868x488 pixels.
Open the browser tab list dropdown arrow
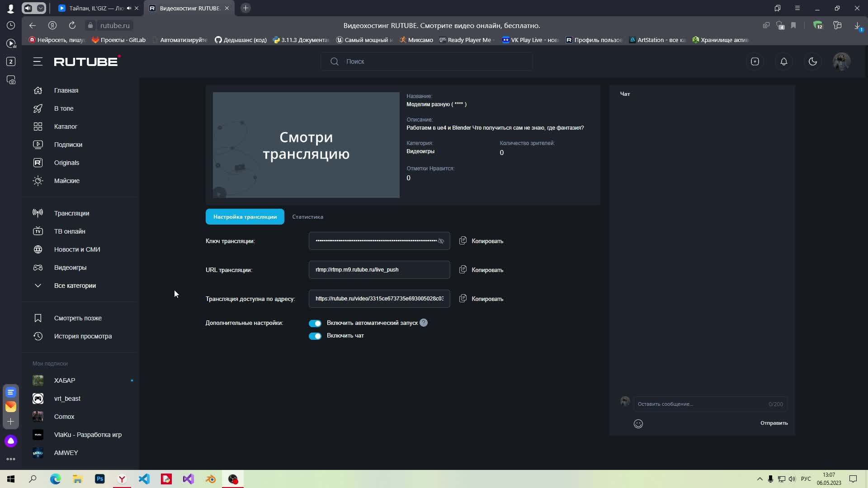[x=41, y=8]
